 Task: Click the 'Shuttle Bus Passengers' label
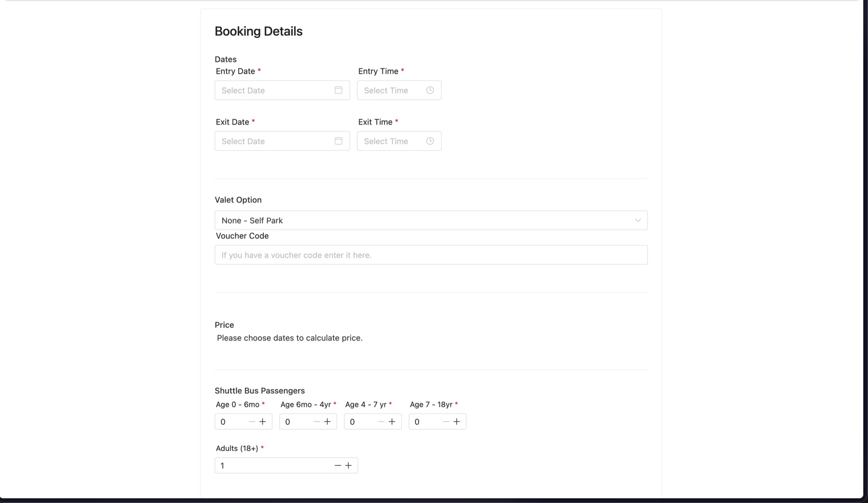[x=259, y=391]
